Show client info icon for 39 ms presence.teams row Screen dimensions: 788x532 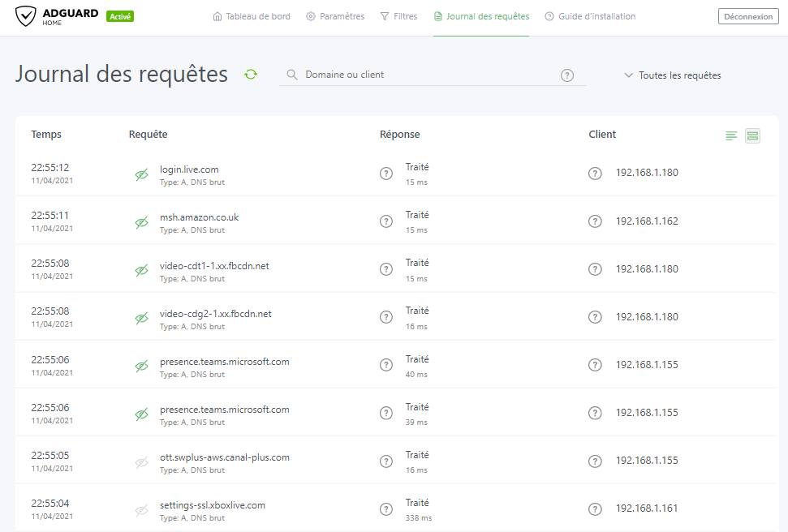click(x=595, y=413)
